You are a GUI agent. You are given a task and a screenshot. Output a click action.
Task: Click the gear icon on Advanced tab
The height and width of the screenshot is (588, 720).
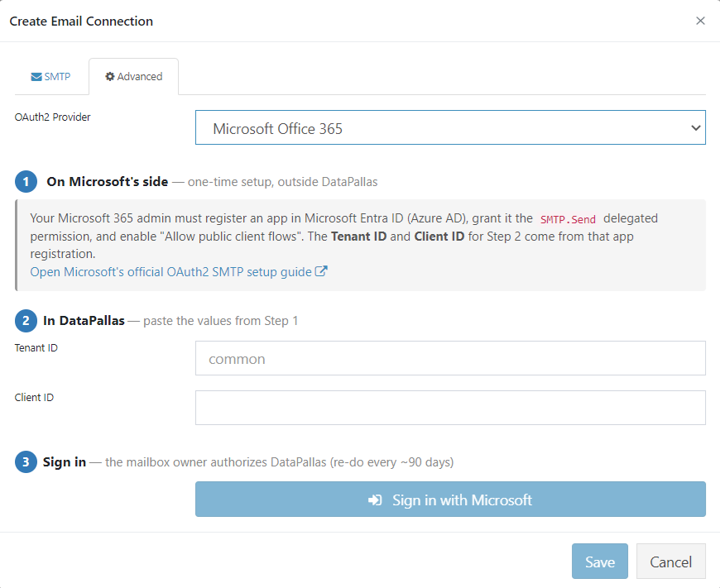(110, 77)
